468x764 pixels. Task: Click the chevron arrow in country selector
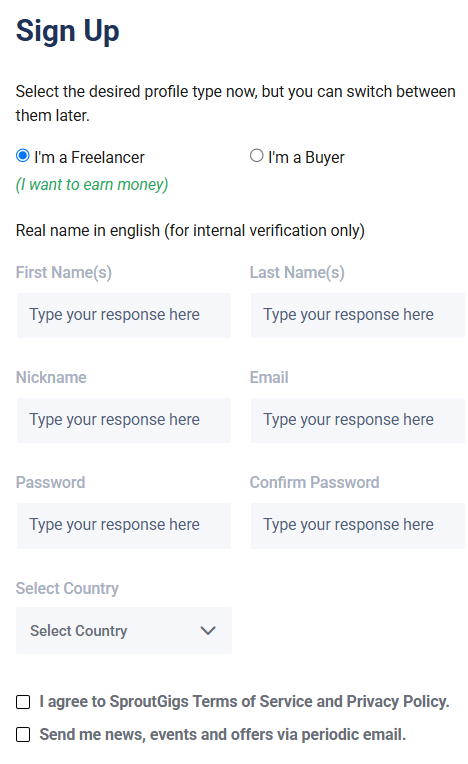click(208, 631)
